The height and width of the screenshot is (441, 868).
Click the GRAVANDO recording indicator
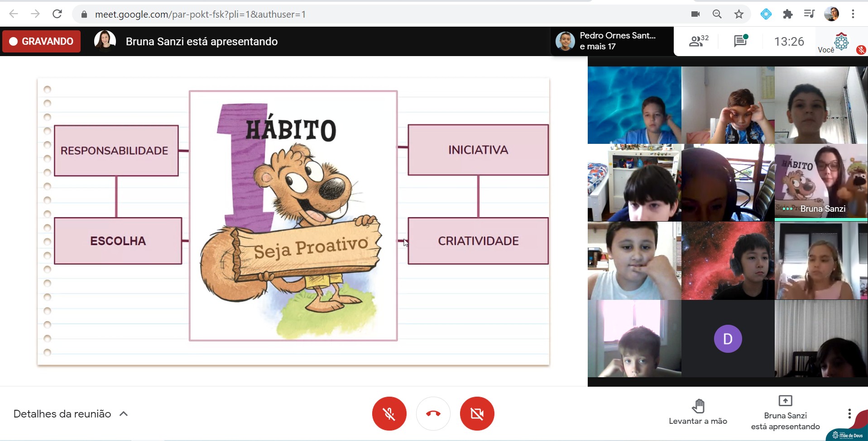point(42,41)
